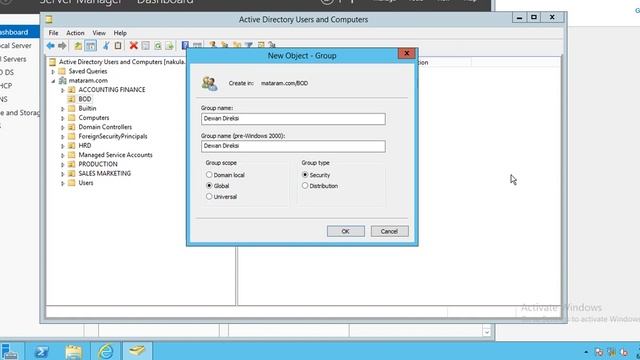This screenshot has width=640, height=360.
Task: Close the New Object - Group dialog
Action: [x=407, y=53]
